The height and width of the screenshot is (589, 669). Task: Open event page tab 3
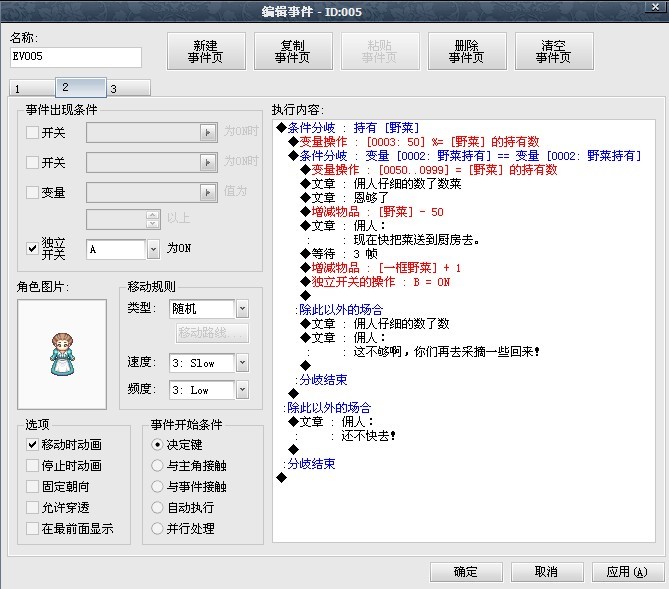tap(128, 89)
